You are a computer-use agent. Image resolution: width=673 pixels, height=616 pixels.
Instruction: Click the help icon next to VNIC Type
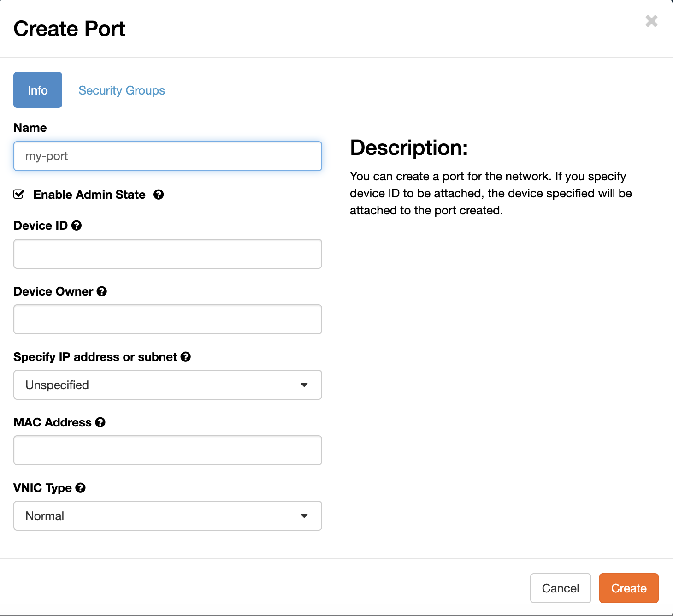pyautogui.click(x=80, y=488)
